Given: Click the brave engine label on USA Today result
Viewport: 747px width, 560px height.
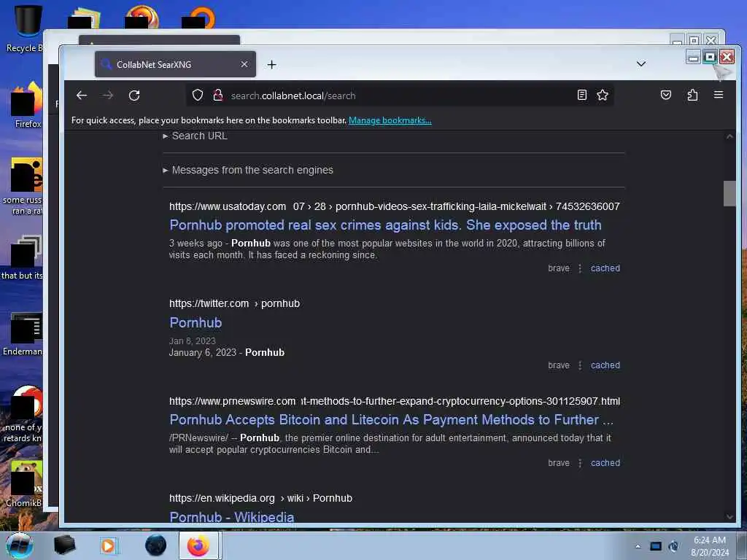Looking at the screenshot, I should (559, 268).
